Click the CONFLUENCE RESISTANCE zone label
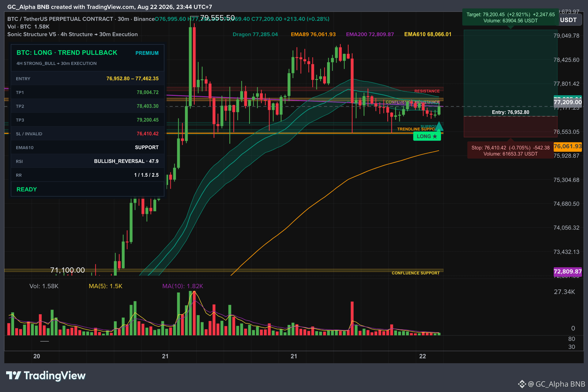This screenshot has height=392, width=588. click(413, 102)
